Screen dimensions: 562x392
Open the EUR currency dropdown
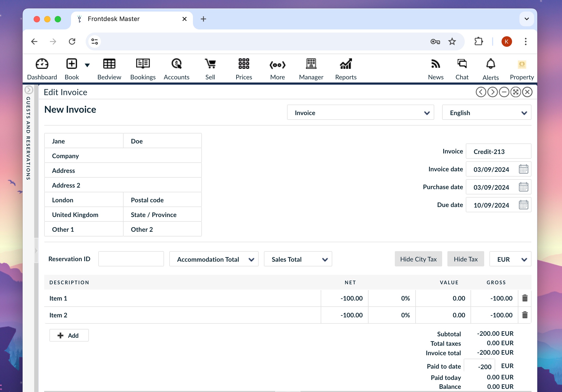coord(510,259)
